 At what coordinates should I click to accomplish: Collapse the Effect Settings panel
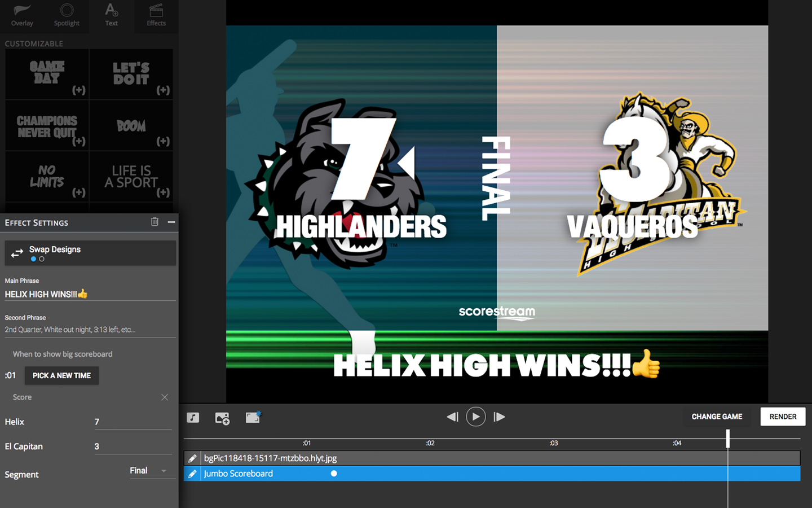(x=171, y=222)
